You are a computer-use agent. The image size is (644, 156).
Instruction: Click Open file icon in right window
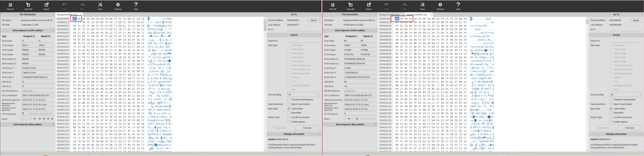[351, 5]
